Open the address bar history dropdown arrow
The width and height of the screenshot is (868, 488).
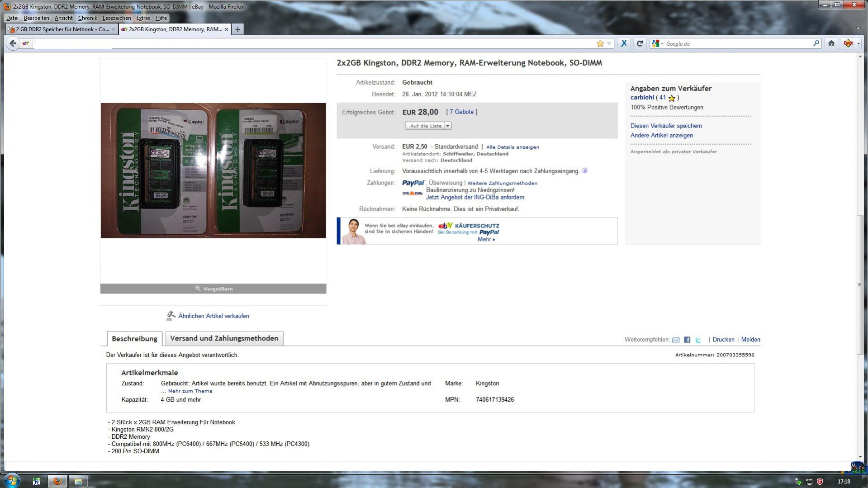pos(609,43)
